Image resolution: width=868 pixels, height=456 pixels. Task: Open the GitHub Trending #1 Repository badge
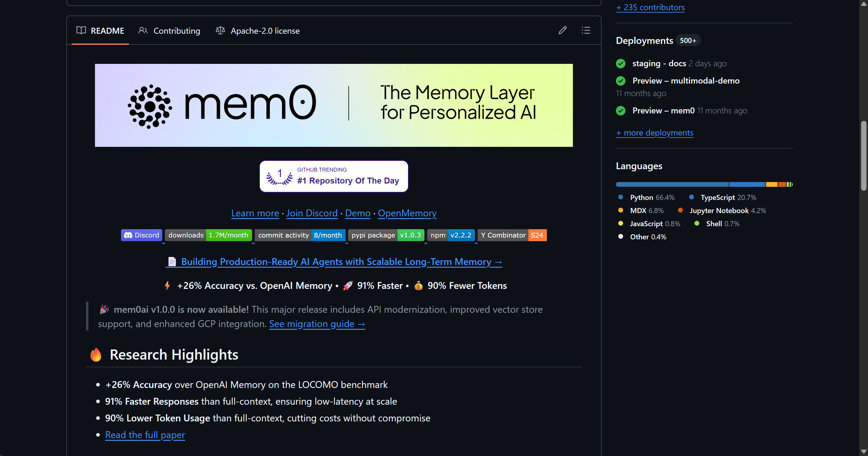click(x=334, y=176)
